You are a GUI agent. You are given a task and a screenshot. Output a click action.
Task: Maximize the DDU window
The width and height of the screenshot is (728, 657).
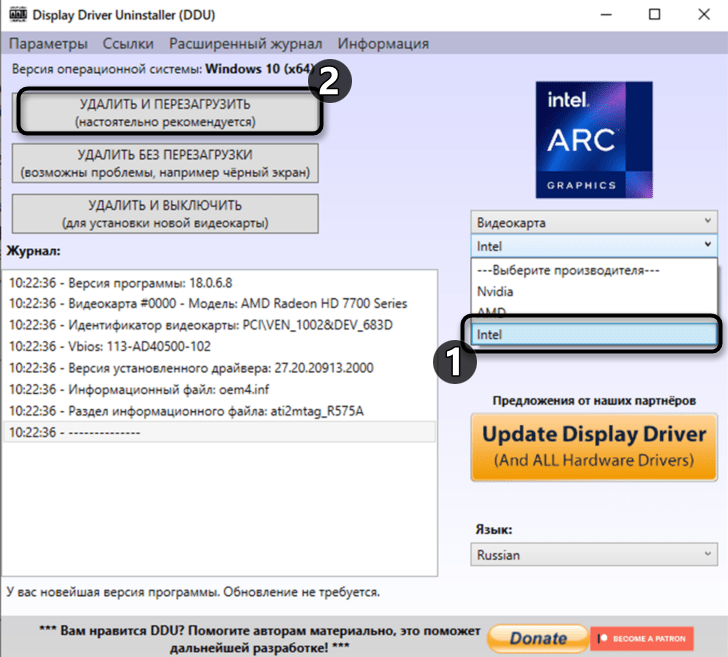[x=655, y=15]
